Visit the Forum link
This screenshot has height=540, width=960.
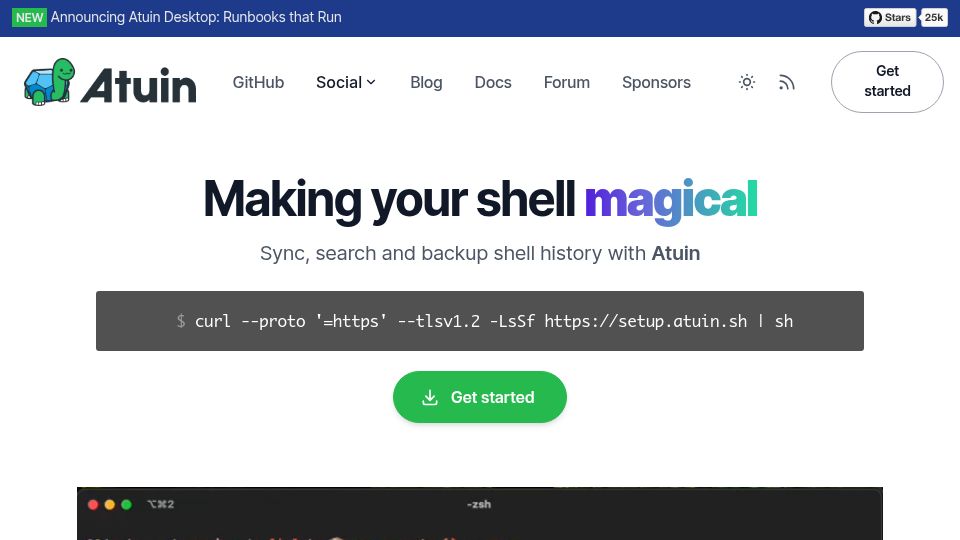pyautogui.click(x=566, y=82)
